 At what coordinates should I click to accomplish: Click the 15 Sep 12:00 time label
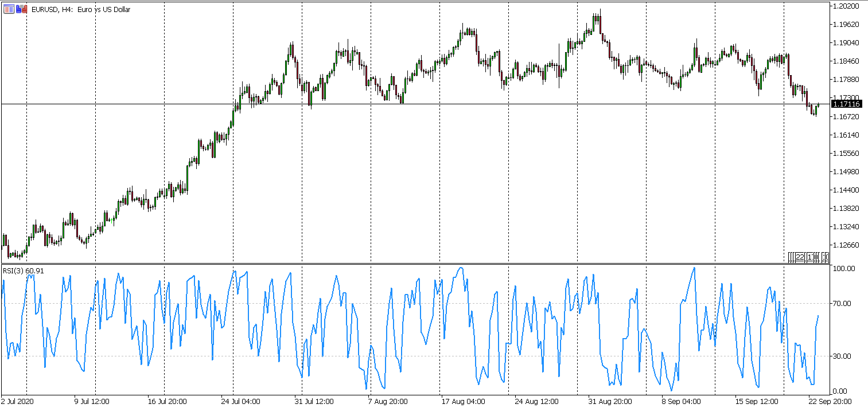pos(757,402)
